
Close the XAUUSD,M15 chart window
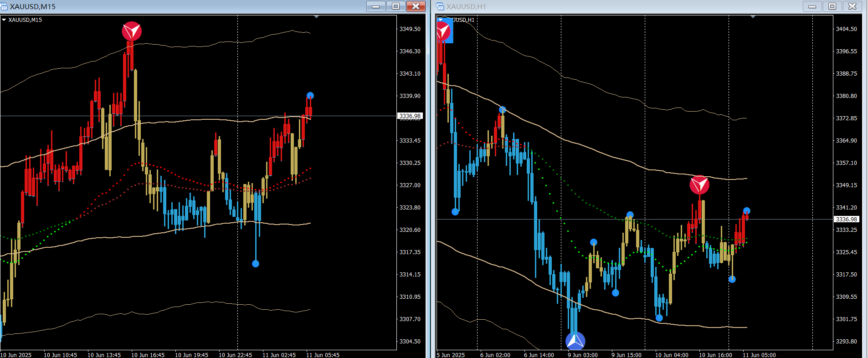click(x=416, y=6)
